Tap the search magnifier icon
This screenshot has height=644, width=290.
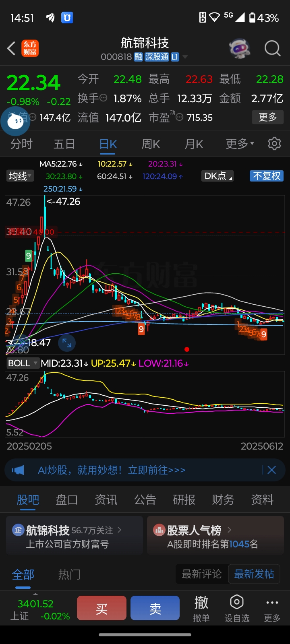(272, 49)
